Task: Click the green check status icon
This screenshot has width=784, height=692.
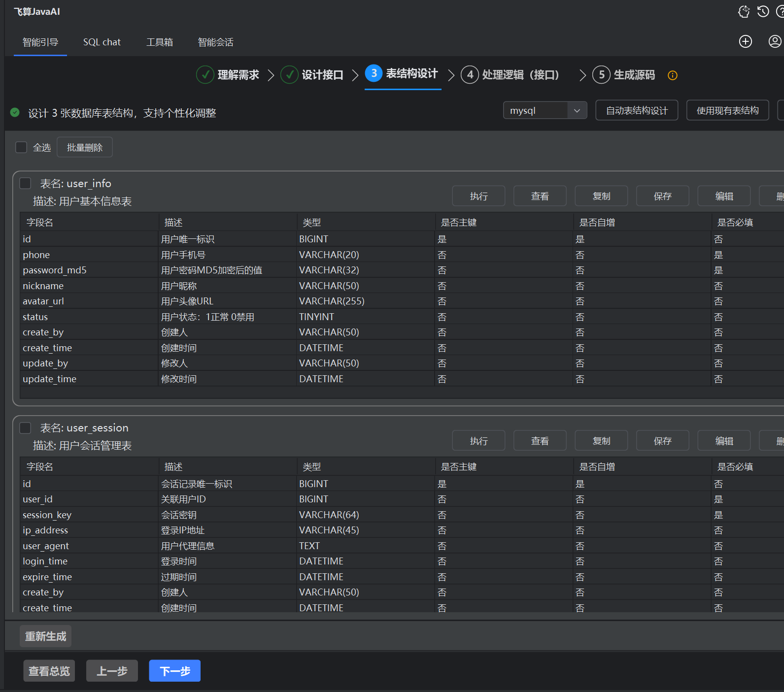Action: click(x=15, y=113)
